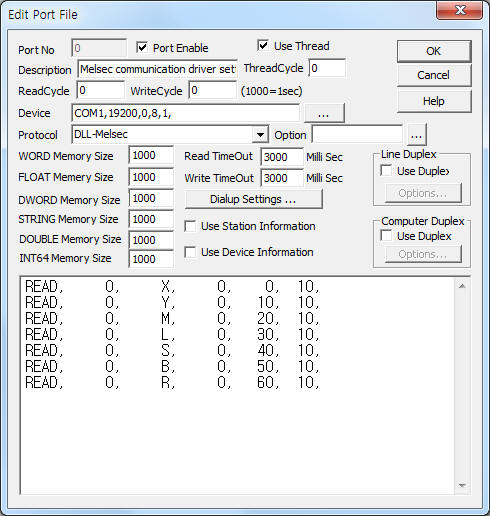Select the READ row for Y
This screenshot has width=490, height=516.
click(x=172, y=302)
